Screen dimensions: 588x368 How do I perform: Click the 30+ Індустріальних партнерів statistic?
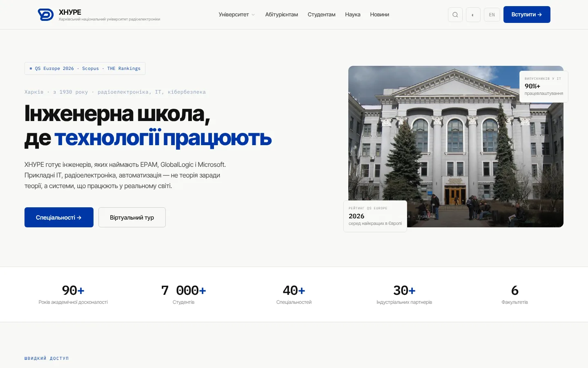coord(404,295)
